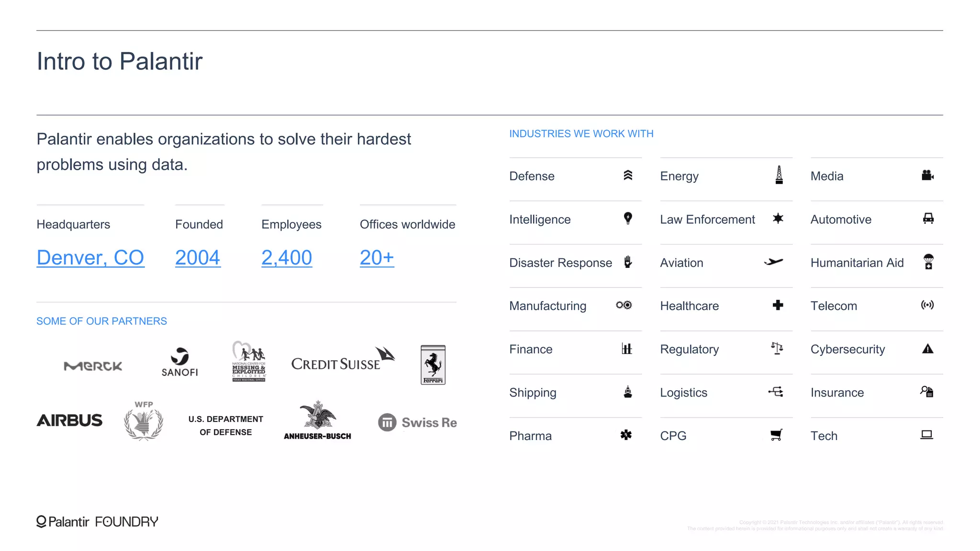Click the 2004 founded link

(198, 258)
